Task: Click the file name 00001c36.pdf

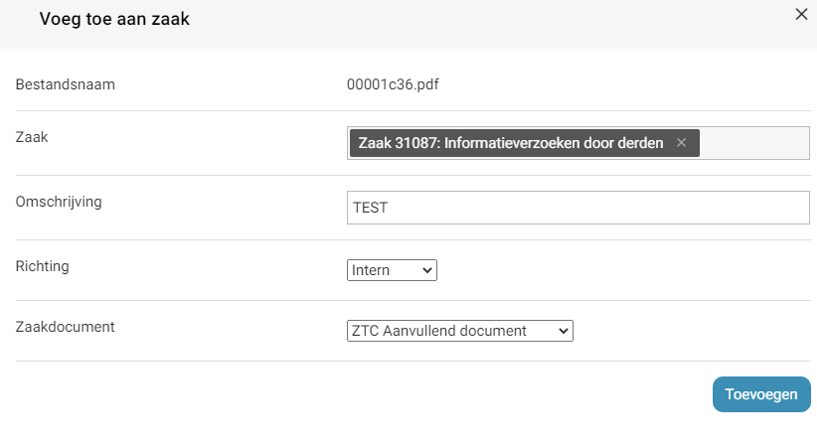Action: pyautogui.click(x=392, y=84)
